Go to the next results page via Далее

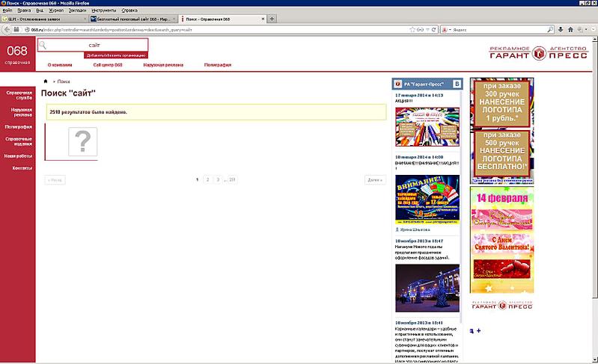click(375, 180)
